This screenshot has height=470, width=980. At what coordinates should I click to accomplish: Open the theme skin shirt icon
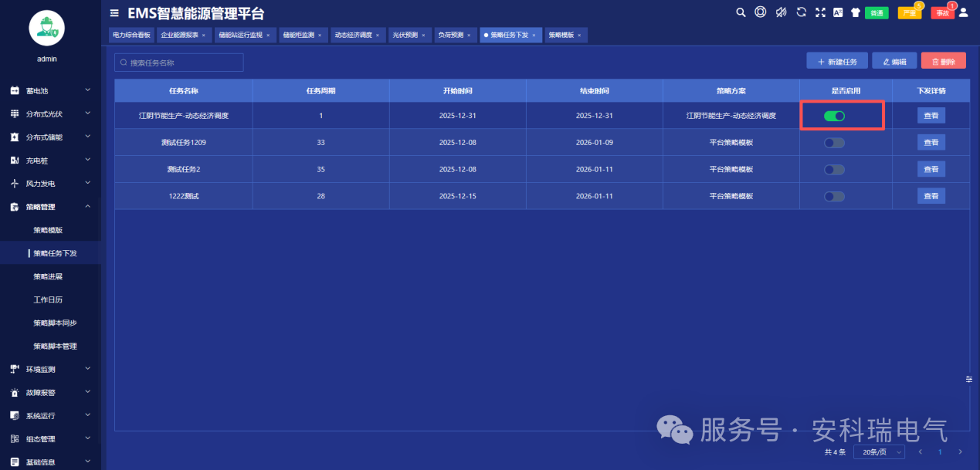click(855, 12)
